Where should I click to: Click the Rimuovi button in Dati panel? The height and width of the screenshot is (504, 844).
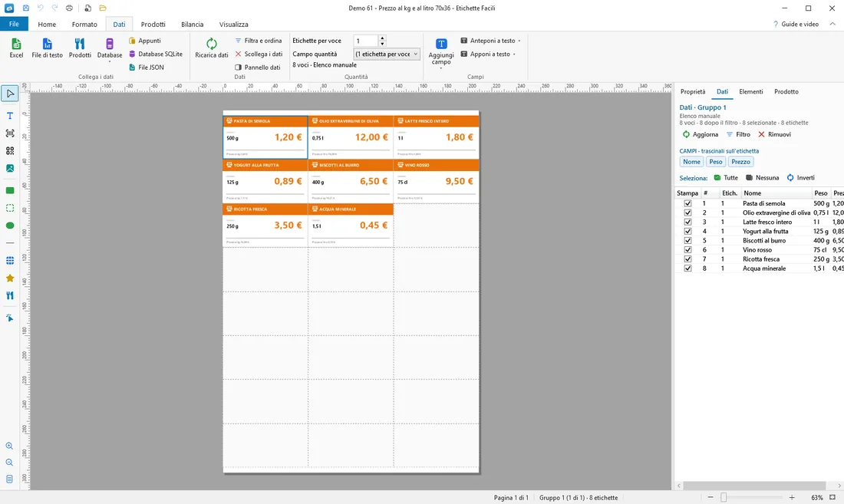(x=775, y=134)
